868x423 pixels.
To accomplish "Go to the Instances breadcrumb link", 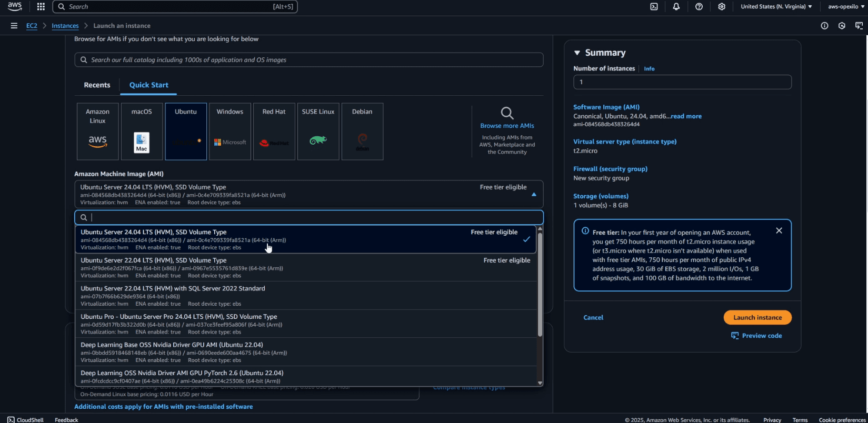I will point(65,26).
